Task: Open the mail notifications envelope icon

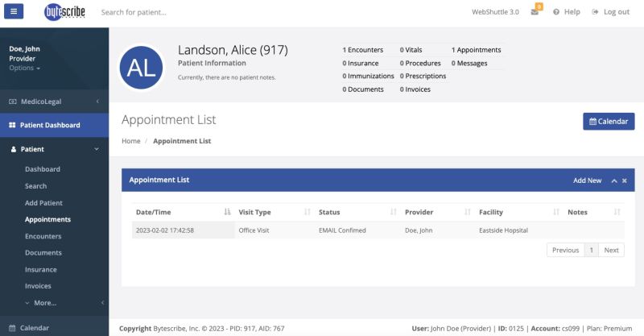Action: (535, 13)
